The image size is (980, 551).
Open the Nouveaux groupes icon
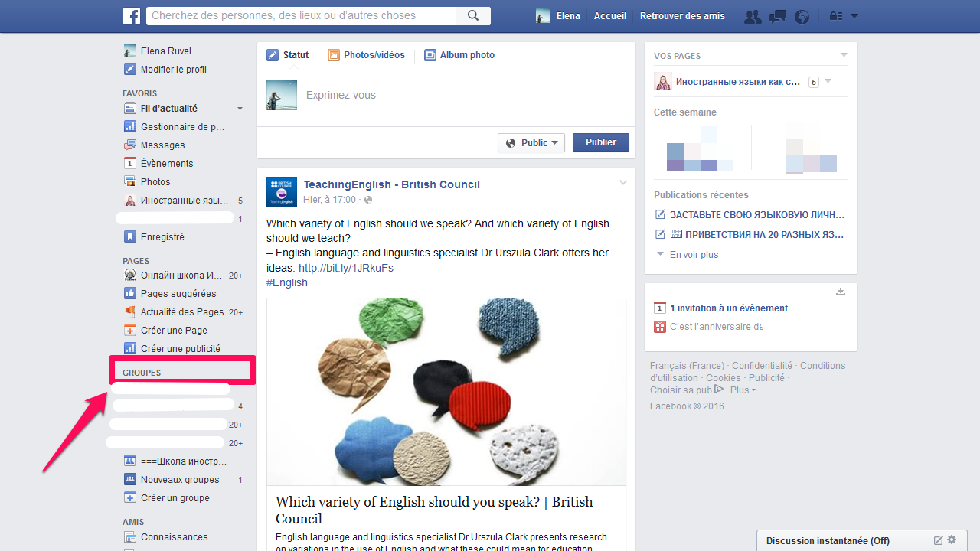point(130,480)
